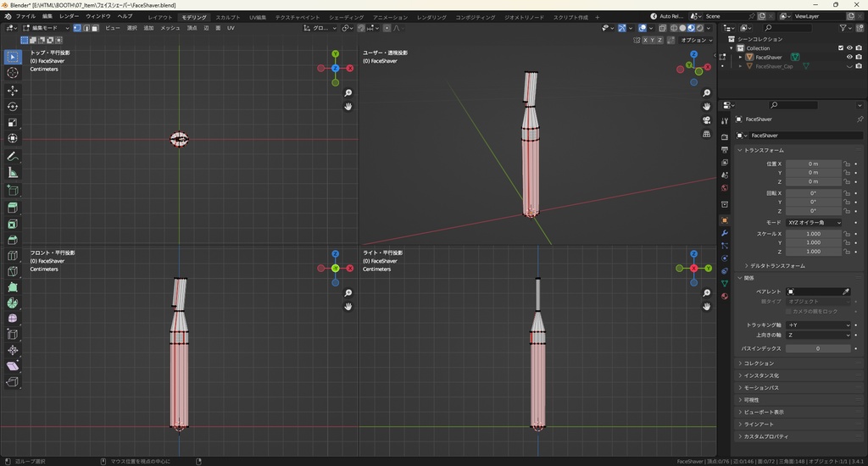Enable vertex select mode
The image size is (868, 466).
tap(77, 28)
